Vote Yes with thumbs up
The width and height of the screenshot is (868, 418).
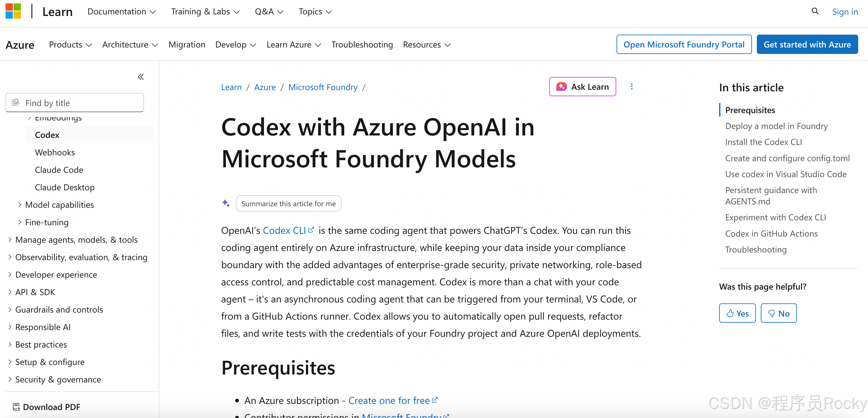[x=737, y=313]
